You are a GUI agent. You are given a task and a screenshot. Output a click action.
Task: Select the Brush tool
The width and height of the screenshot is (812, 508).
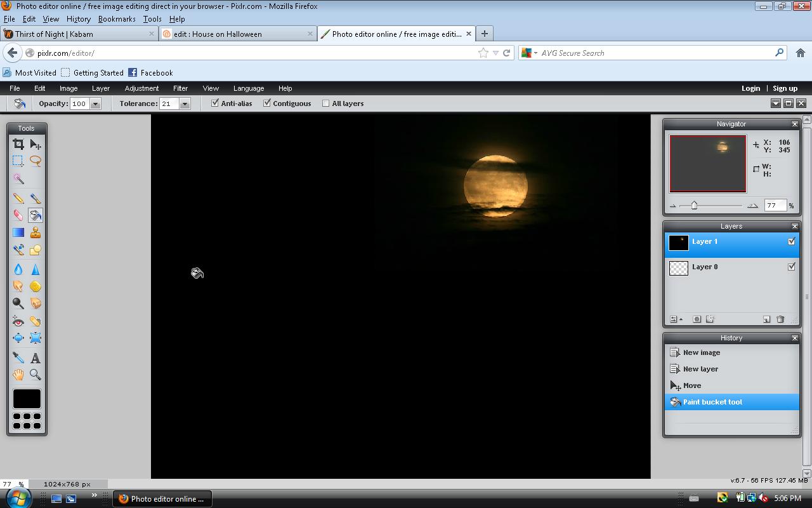(36, 199)
